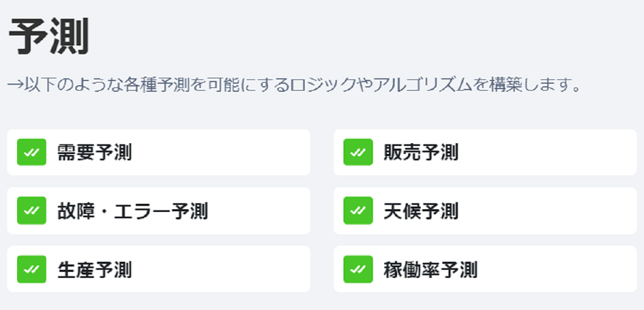
Task: Click the green check icon beside 生産予測
Action: [31, 269]
